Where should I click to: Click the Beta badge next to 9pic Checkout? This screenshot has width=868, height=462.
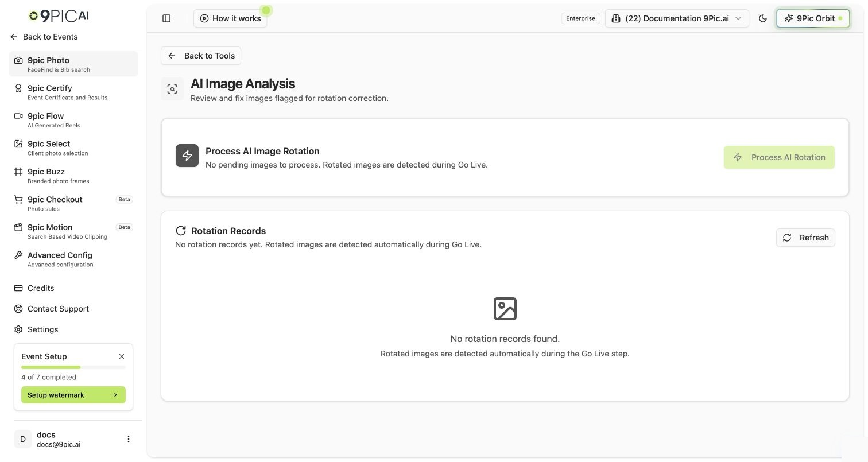coord(125,199)
